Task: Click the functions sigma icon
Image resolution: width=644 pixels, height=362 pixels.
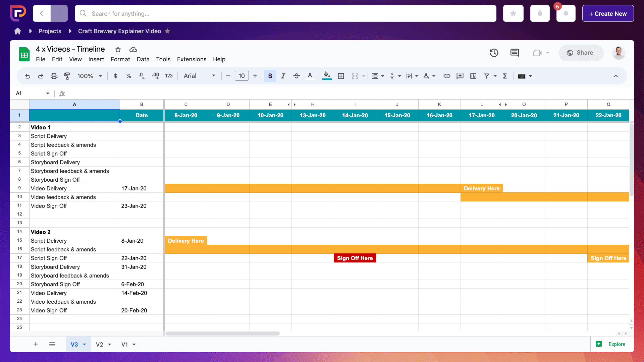Action: pyautogui.click(x=505, y=76)
